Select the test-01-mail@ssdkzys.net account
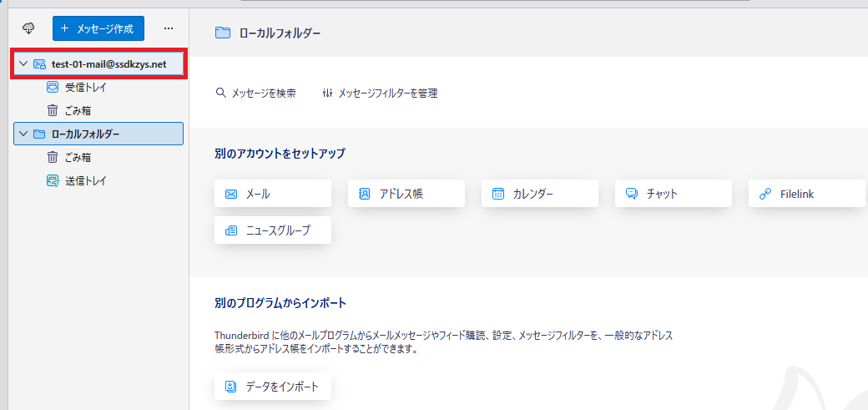868x410 pixels. tap(109, 64)
